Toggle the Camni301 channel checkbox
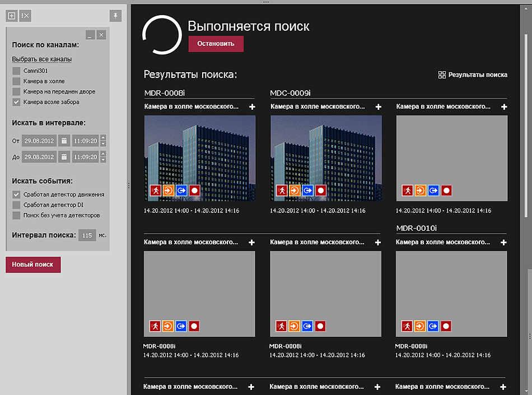 pos(16,71)
